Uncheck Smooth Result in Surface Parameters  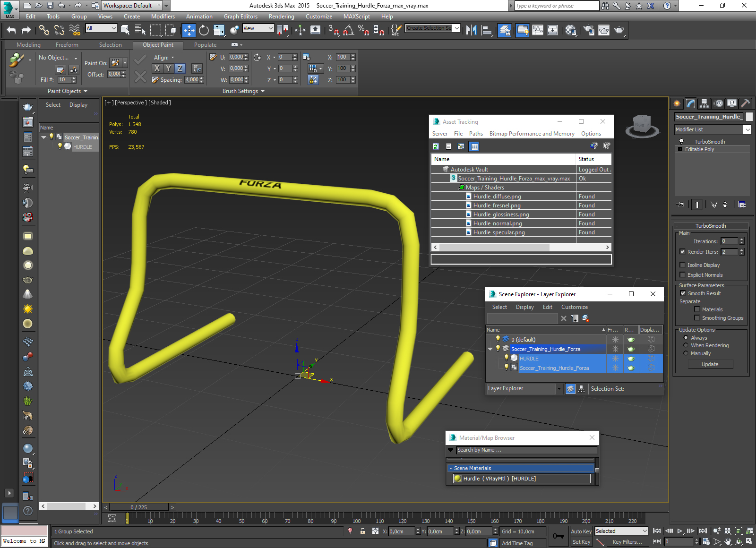click(x=683, y=293)
